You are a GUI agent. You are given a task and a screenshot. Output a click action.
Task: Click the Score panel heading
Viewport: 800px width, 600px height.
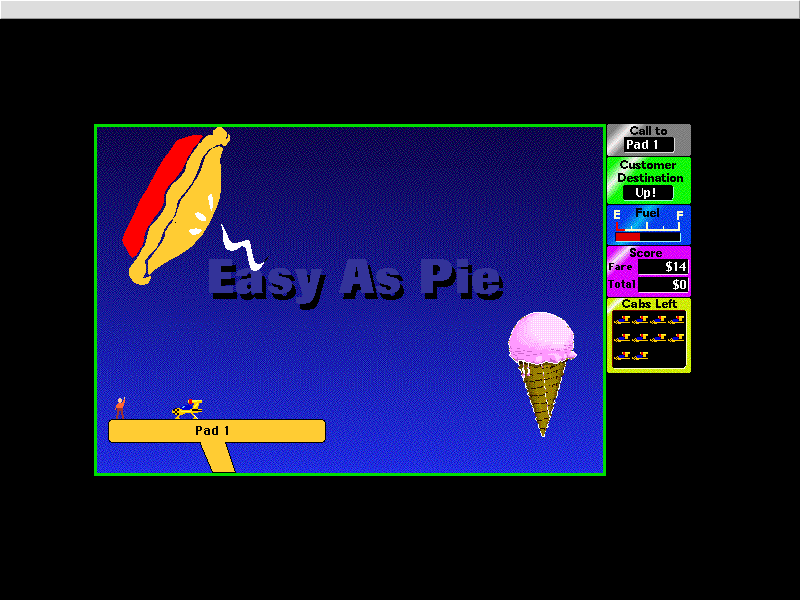645,253
